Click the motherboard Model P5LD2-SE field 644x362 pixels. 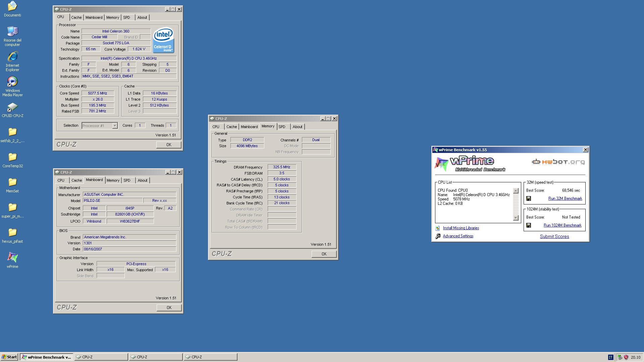(113, 200)
